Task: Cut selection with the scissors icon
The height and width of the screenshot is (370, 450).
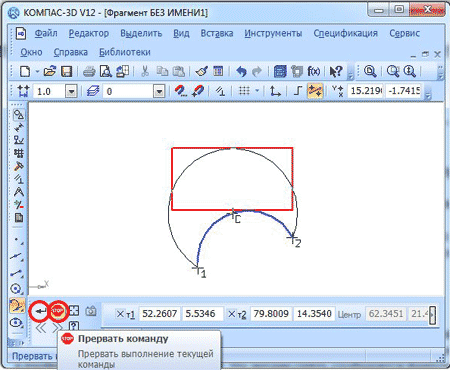Action: tap(145, 71)
